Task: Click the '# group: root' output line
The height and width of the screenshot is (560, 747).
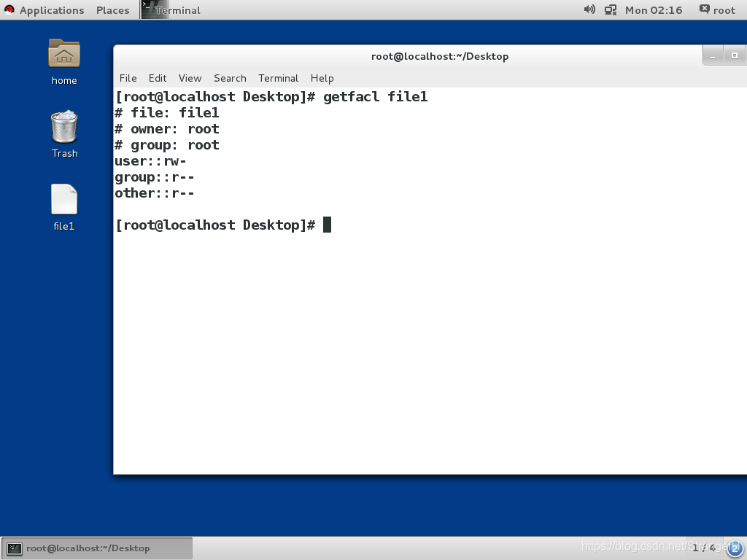Action: [x=167, y=145]
